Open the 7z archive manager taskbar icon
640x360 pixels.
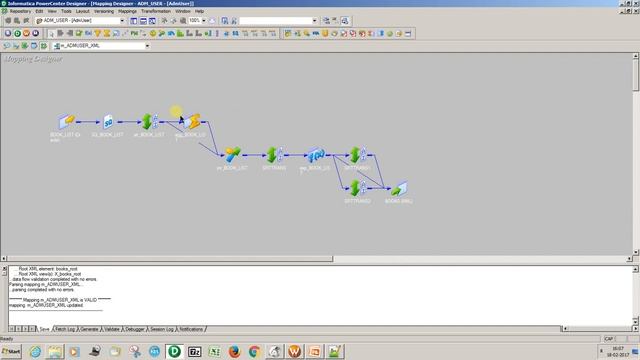point(194,351)
